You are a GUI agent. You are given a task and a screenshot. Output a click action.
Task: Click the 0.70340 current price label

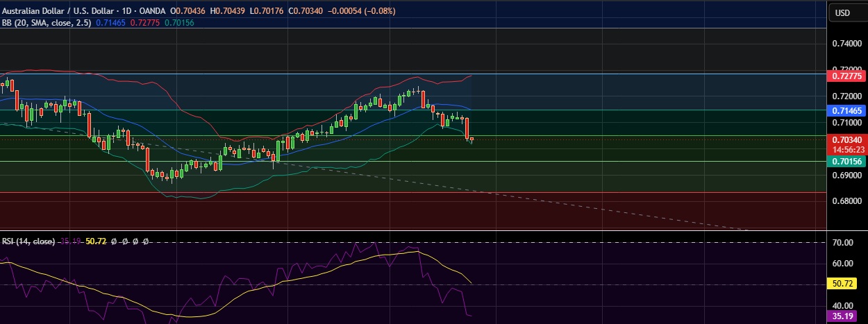846,139
